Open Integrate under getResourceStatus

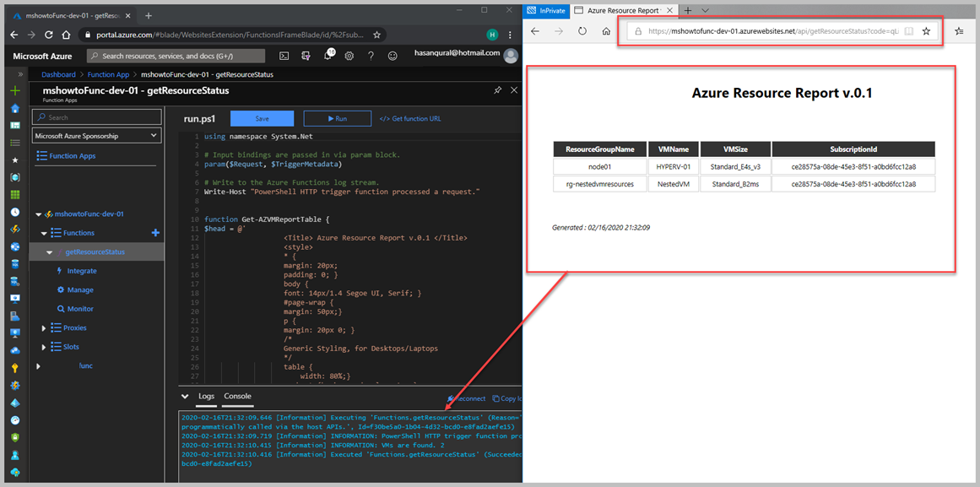click(82, 271)
